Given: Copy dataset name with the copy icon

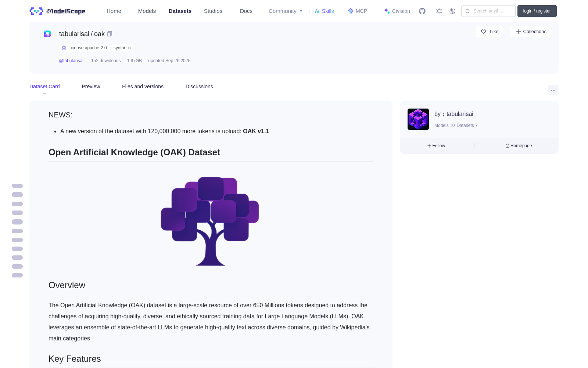Looking at the screenshot, I should [110, 34].
